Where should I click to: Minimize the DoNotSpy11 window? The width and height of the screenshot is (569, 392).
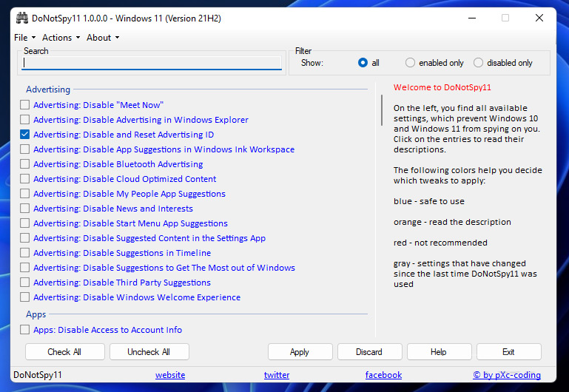click(x=472, y=18)
